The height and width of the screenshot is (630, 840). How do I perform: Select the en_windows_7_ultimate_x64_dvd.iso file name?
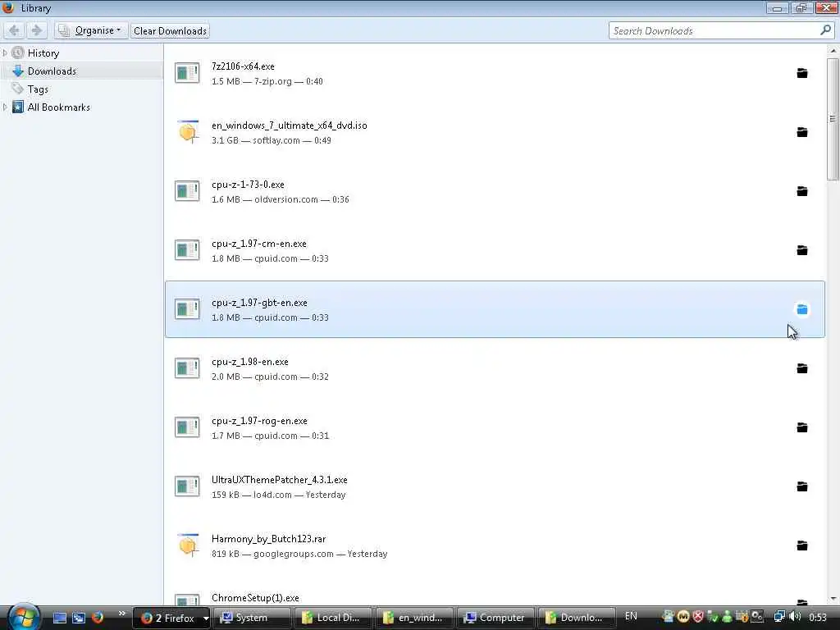tap(290, 126)
